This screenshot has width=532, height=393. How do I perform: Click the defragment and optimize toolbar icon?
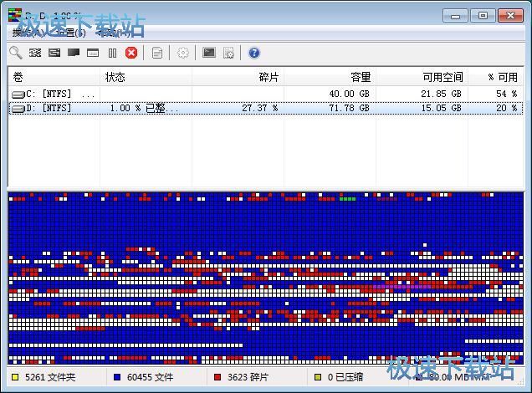(x=54, y=53)
